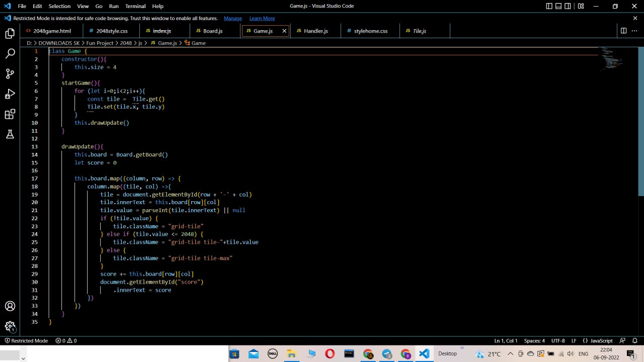Expand the 2048 breadcrumb folder
644x362 pixels.
click(126, 43)
